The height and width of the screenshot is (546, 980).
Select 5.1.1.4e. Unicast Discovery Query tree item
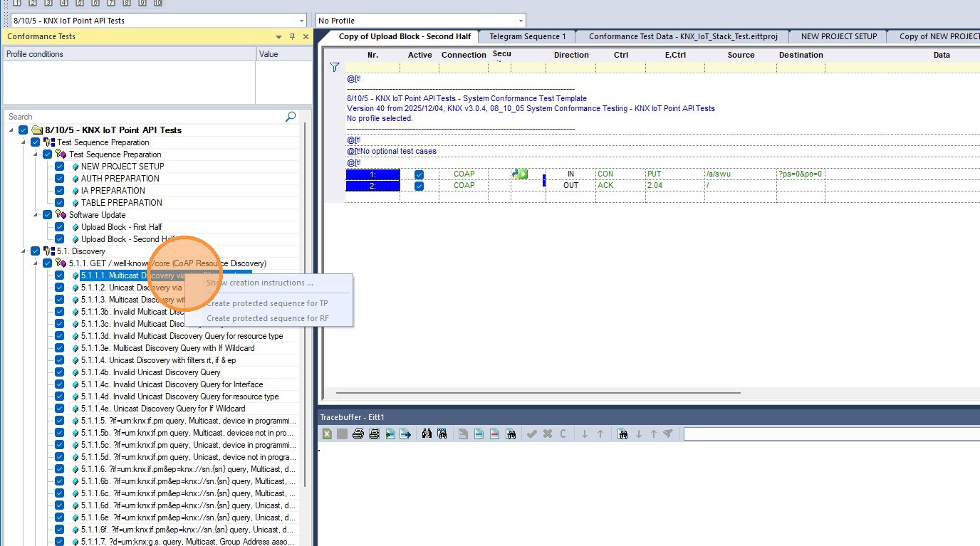[x=163, y=409]
